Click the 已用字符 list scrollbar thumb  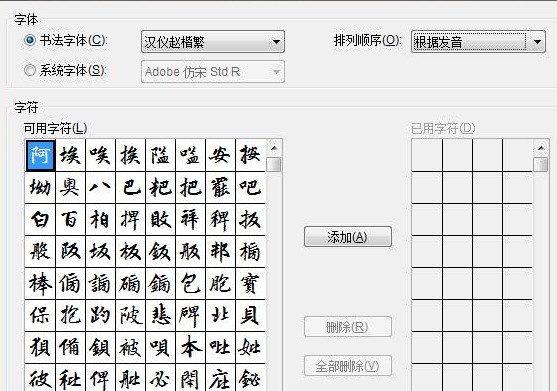pos(541,164)
